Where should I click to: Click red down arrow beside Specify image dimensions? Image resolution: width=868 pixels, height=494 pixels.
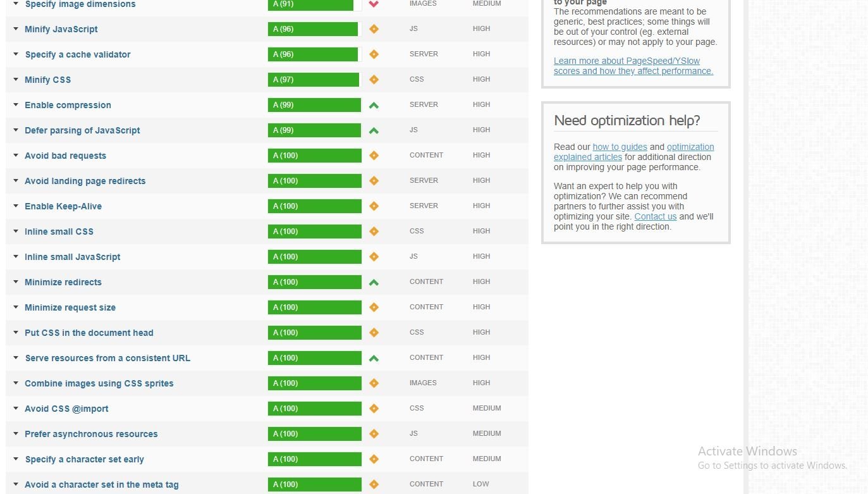(x=374, y=4)
